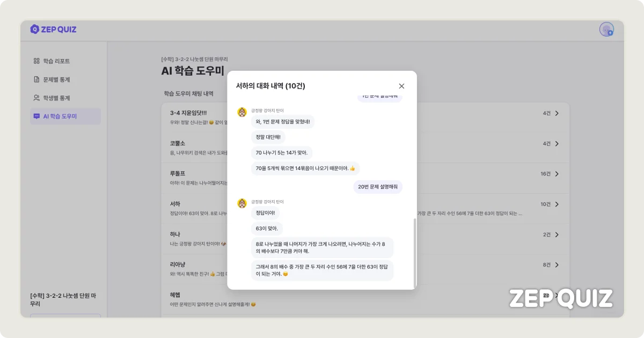The image size is (644, 338).
Task: Expand 3-4 지윤임닷 conversation with the chevron
Action: [557, 113]
